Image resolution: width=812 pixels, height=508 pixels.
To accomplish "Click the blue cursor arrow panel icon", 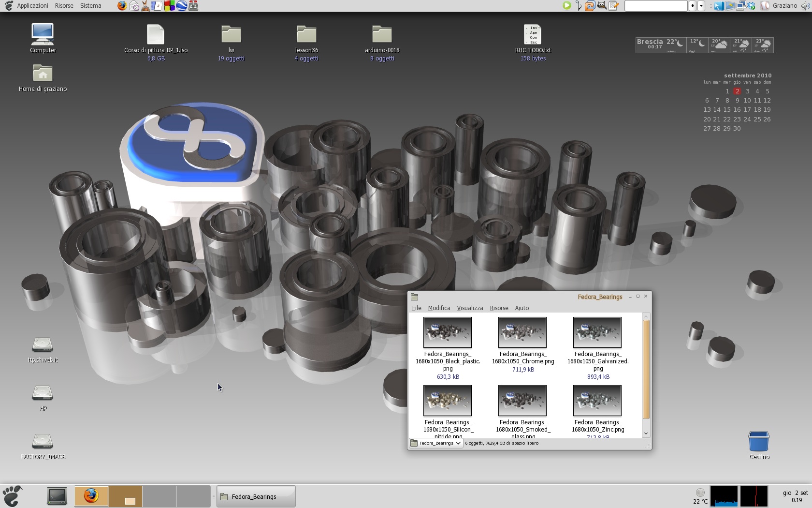I will pyautogui.click(x=719, y=6).
